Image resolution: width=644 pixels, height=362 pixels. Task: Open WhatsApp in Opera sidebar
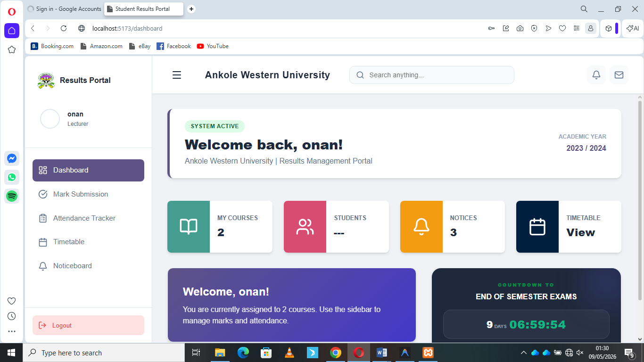coord(12,177)
